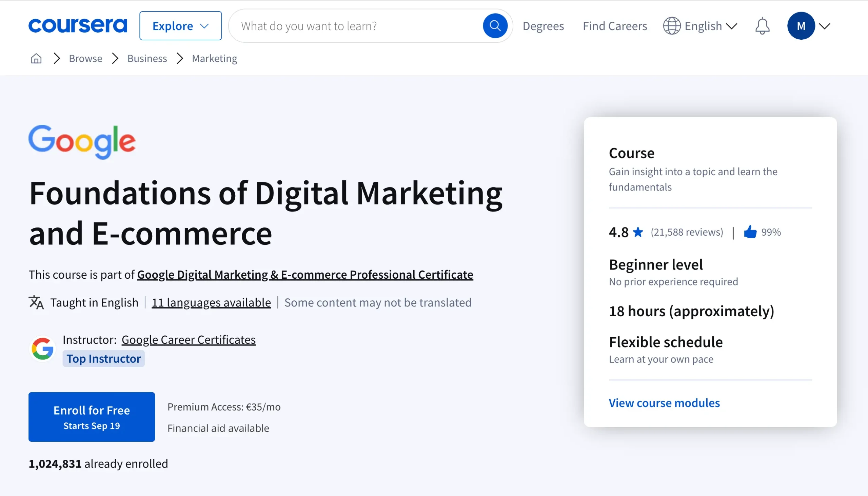Viewport: 868px width, 496px height.
Task: Click the Coursera logo
Action: tap(78, 25)
